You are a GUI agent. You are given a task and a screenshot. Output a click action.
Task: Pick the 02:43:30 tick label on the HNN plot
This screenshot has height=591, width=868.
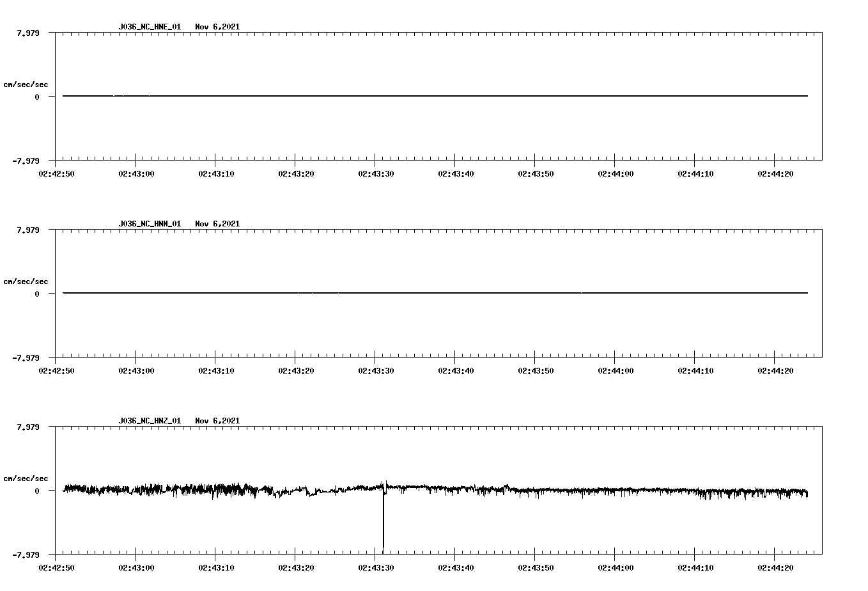[375, 370]
